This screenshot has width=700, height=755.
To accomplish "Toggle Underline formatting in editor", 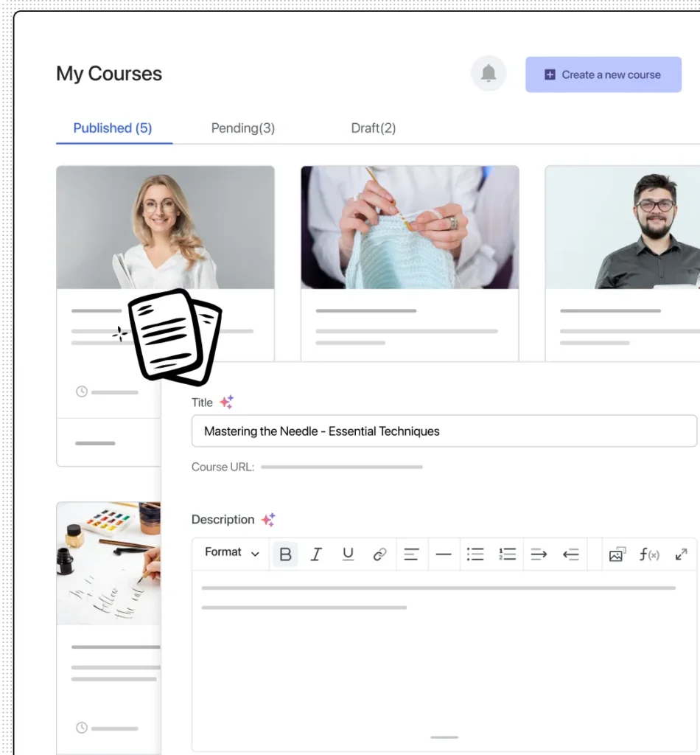I will coord(349,554).
